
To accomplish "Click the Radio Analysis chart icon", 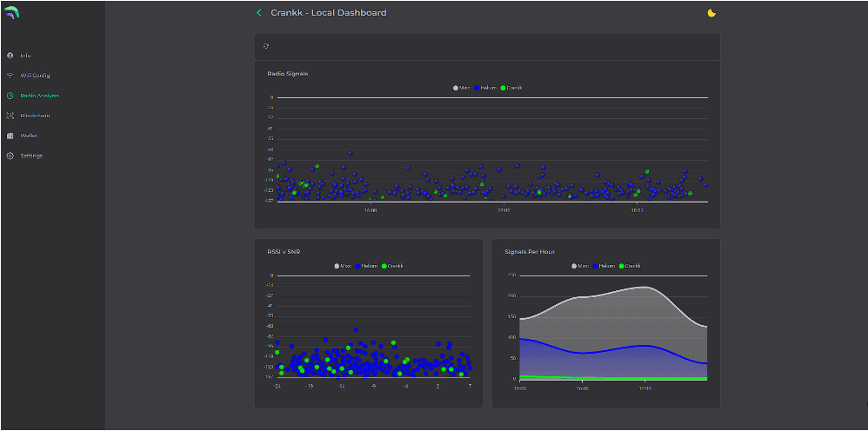I will [10, 96].
